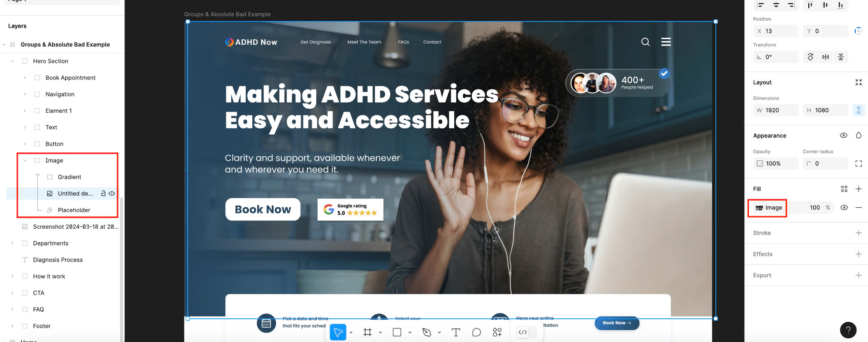The image size is (868, 342).
Task: Select the Comment tool
Action: 476,332
